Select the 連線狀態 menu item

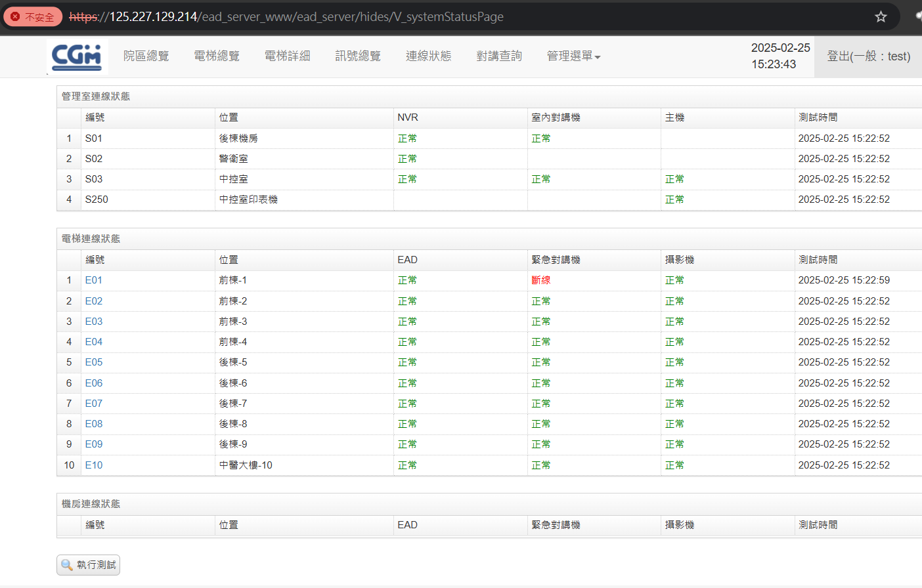pyautogui.click(x=429, y=56)
